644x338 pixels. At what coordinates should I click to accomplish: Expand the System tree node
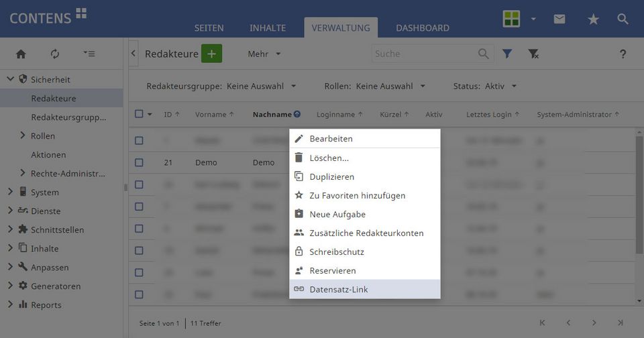(11, 192)
